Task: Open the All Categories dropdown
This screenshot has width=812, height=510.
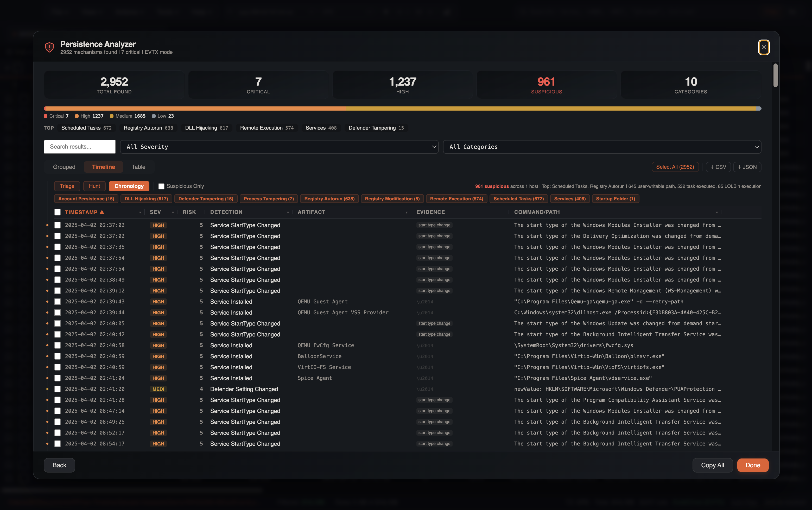Action: [x=602, y=147]
